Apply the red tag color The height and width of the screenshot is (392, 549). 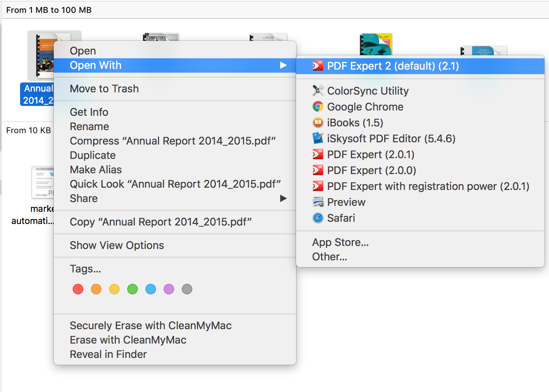(78, 289)
